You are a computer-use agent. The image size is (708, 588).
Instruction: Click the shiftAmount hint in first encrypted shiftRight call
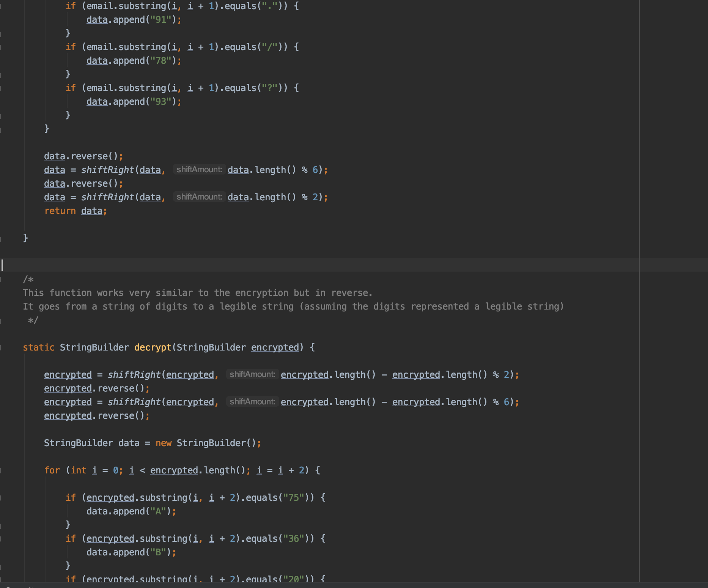pyautogui.click(x=252, y=374)
